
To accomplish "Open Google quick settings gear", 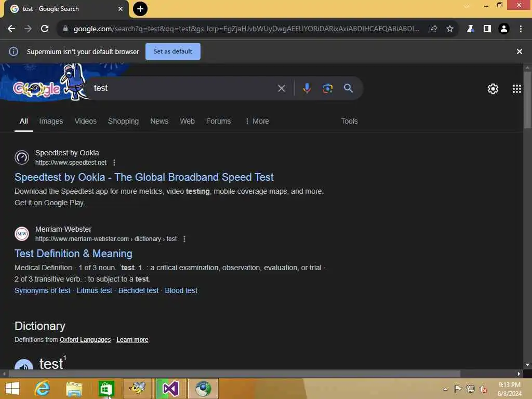I will (x=493, y=89).
